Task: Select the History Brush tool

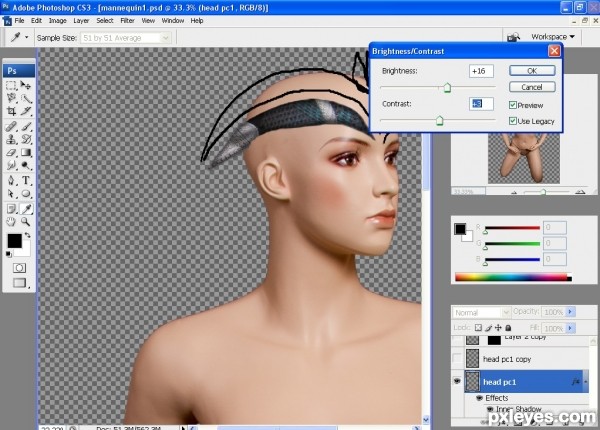Action: [26, 139]
